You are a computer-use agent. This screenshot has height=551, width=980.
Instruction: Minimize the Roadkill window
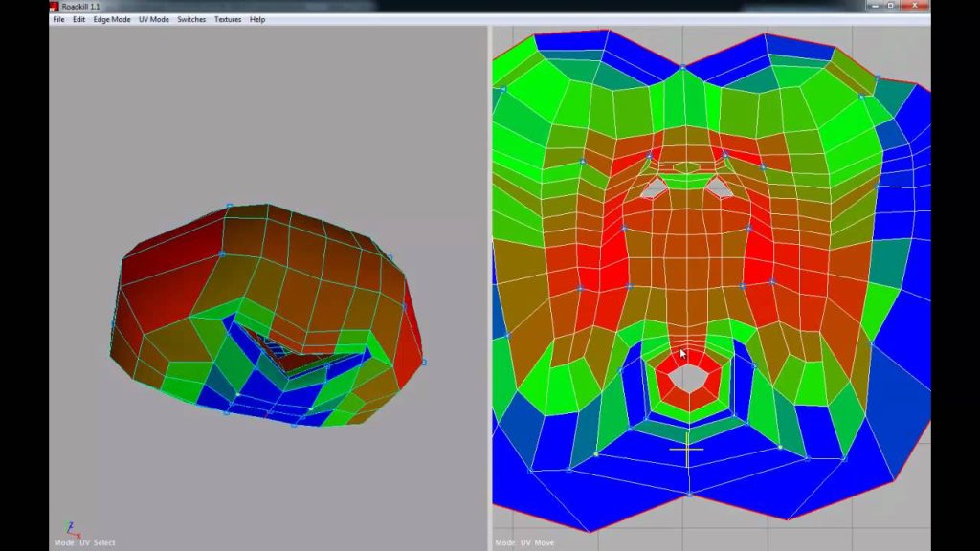pyautogui.click(x=875, y=6)
